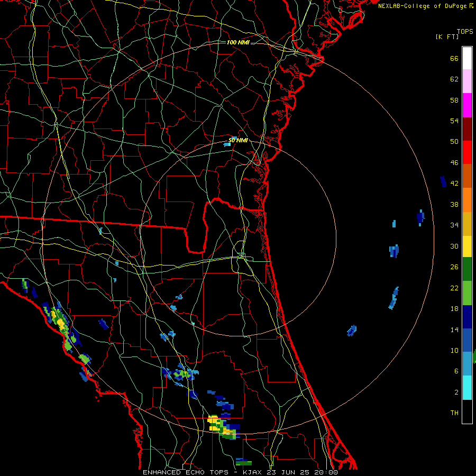The width and height of the screenshot is (476, 476).
Task: Click the light green legend swatch
Action: [x=467, y=293]
